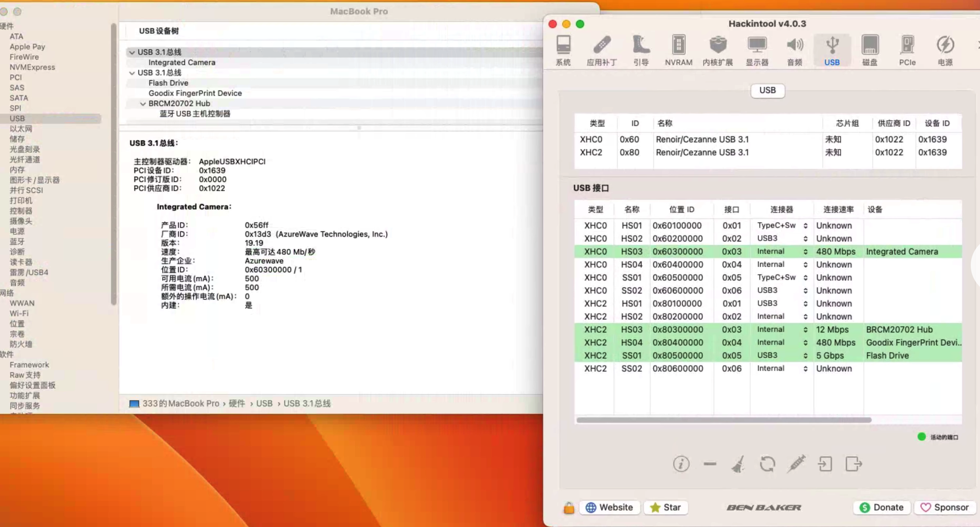Select the 引导 Boot section icon
Screen dimensions: 980x527
[x=641, y=50]
